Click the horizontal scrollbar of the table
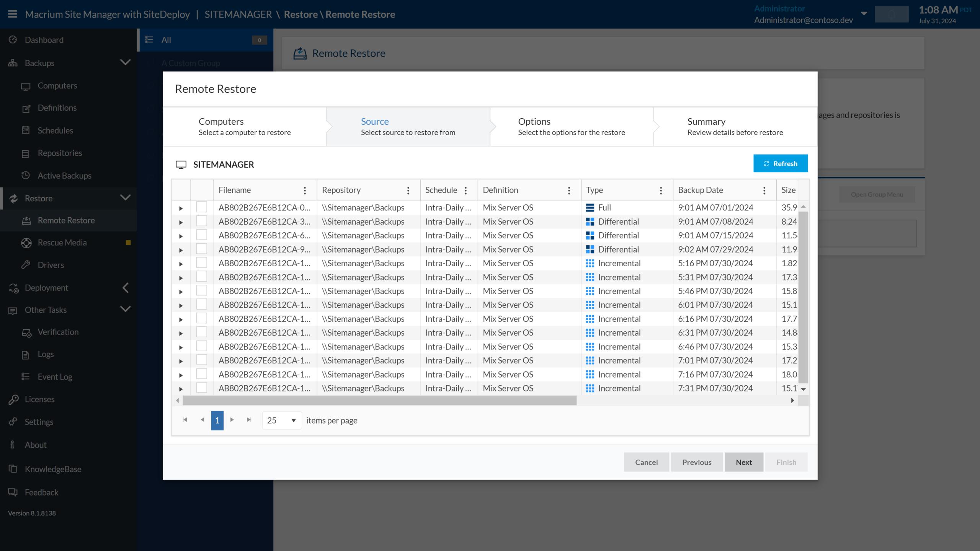This screenshot has height=551, width=980. (379, 400)
